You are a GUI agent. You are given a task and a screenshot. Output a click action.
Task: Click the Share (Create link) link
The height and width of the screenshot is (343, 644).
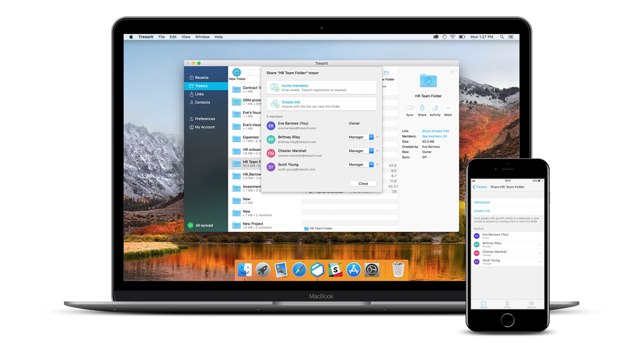point(435,131)
